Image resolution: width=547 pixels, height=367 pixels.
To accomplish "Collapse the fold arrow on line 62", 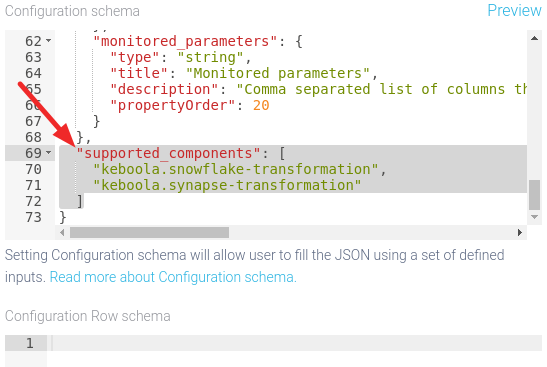I will [x=48, y=41].
